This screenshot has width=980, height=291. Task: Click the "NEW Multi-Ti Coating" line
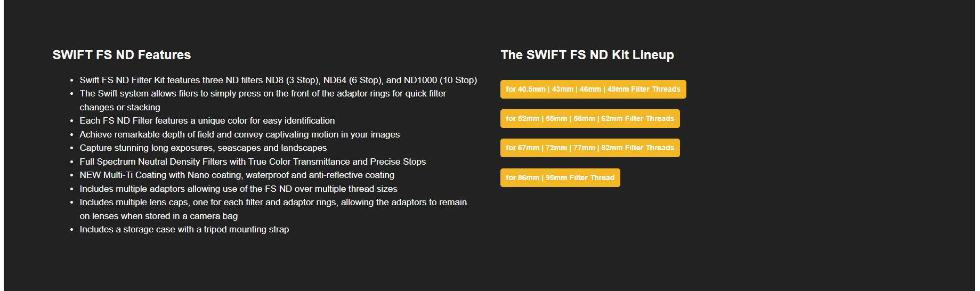point(237,175)
